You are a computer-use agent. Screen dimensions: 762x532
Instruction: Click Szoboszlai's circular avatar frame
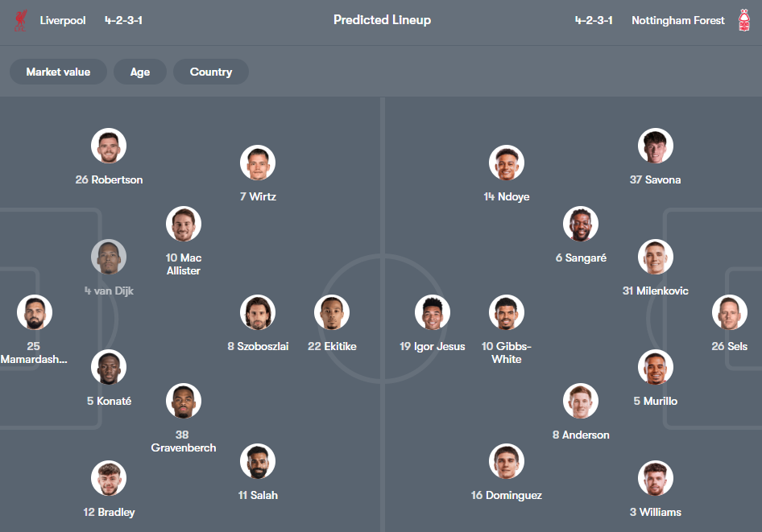258,312
